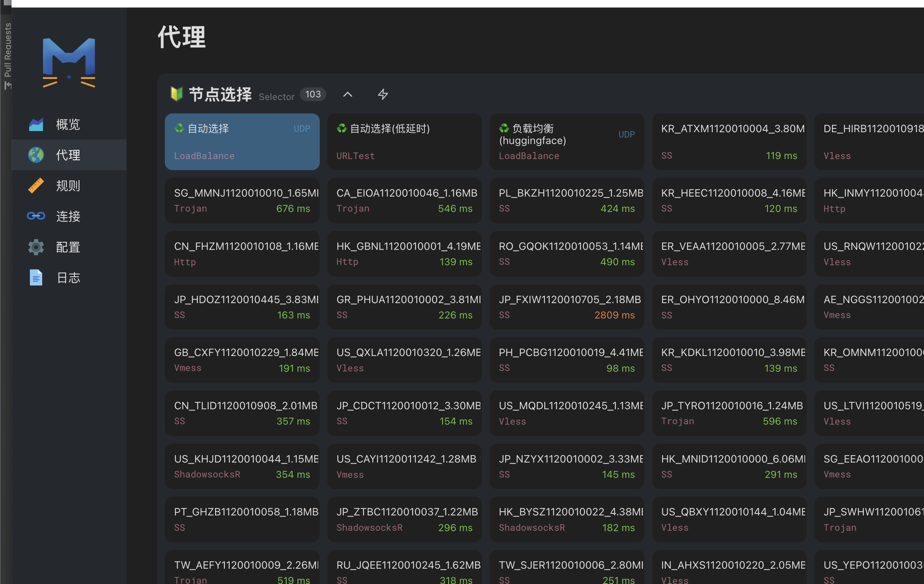Open the Pull Requests side panel tab
The width and height of the screenshot is (924, 584).
point(7,54)
